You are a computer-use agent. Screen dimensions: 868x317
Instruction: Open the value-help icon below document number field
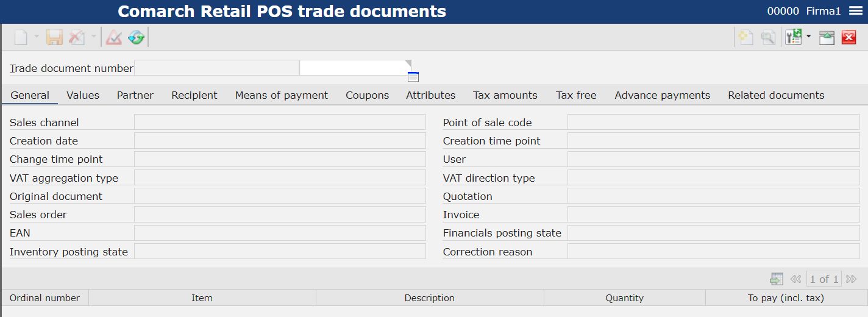pyautogui.click(x=413, y=77)
